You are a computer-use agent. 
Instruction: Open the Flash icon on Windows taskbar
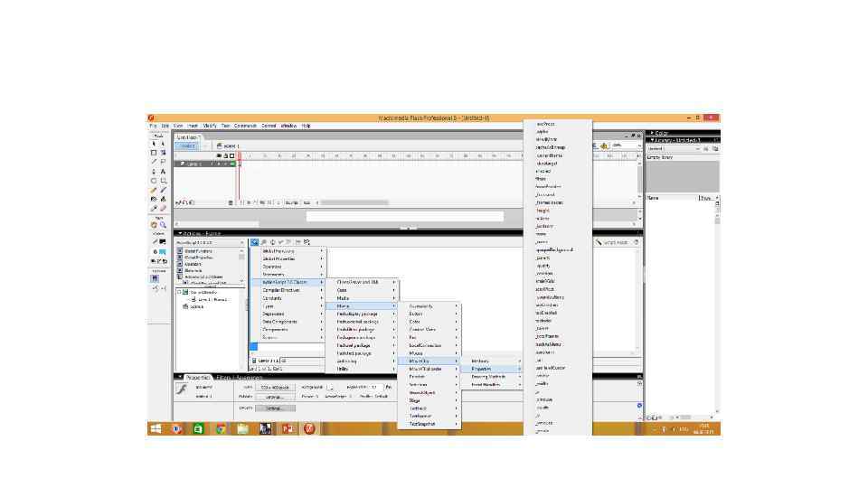click(x=309, y=428)
